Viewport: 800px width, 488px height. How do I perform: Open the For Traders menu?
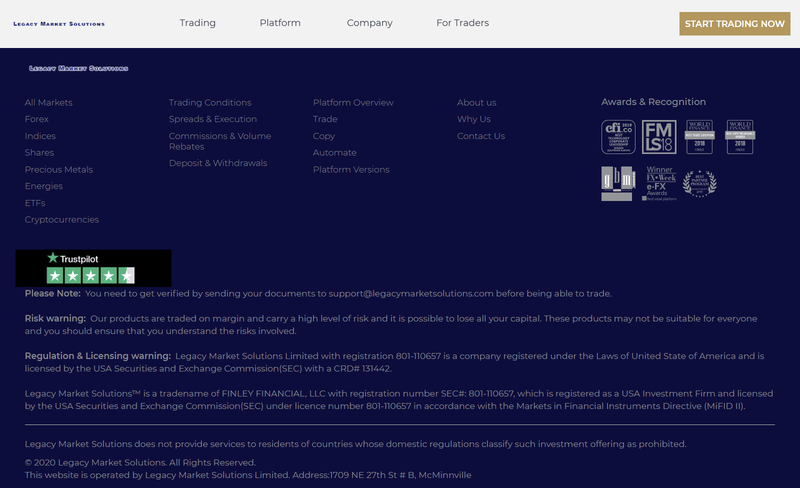(x=462, y=23)
